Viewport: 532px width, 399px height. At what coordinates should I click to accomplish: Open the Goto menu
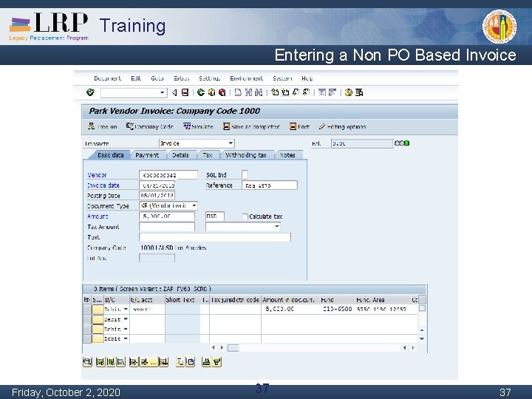[157, 78]
